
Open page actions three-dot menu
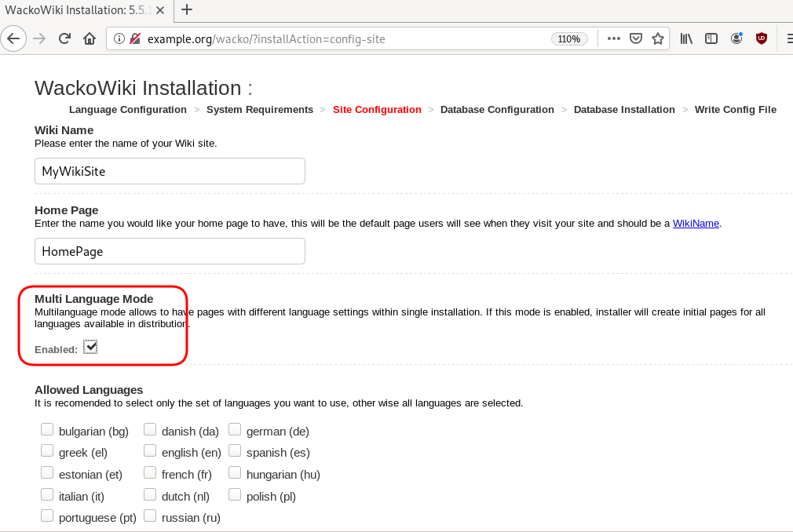coord(614,38)
